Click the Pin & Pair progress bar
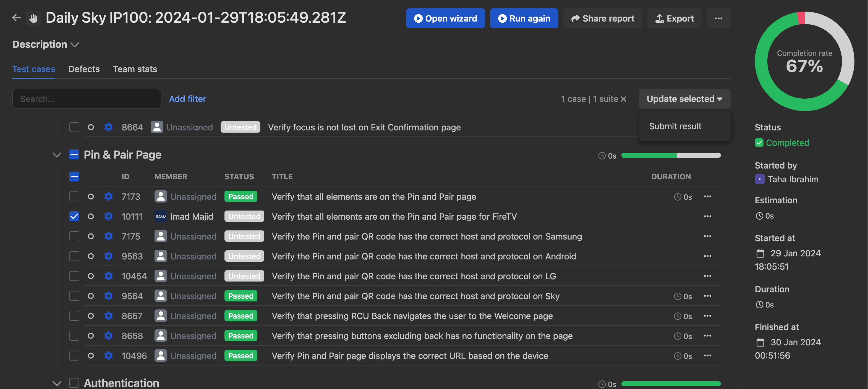 [x=671, y=155]
